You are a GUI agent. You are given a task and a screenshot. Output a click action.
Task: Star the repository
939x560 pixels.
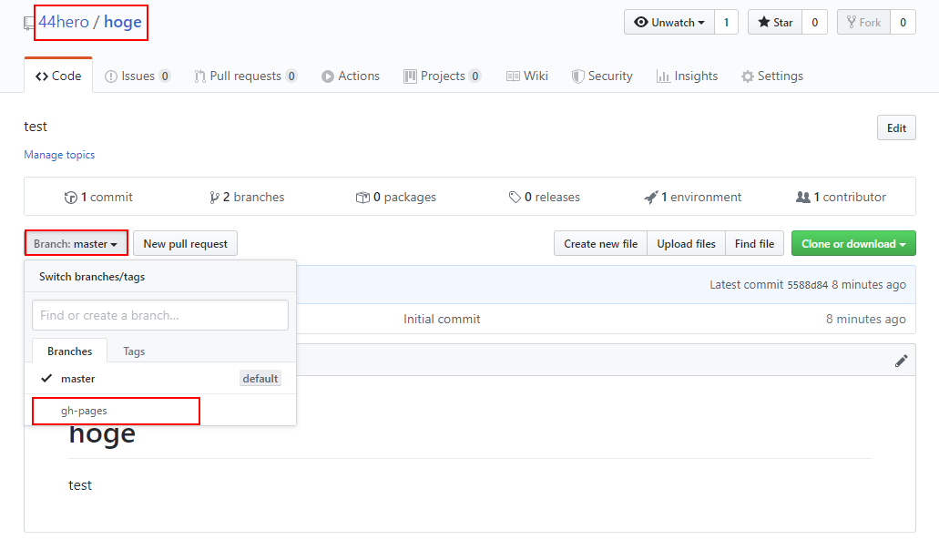coord(775,22)
